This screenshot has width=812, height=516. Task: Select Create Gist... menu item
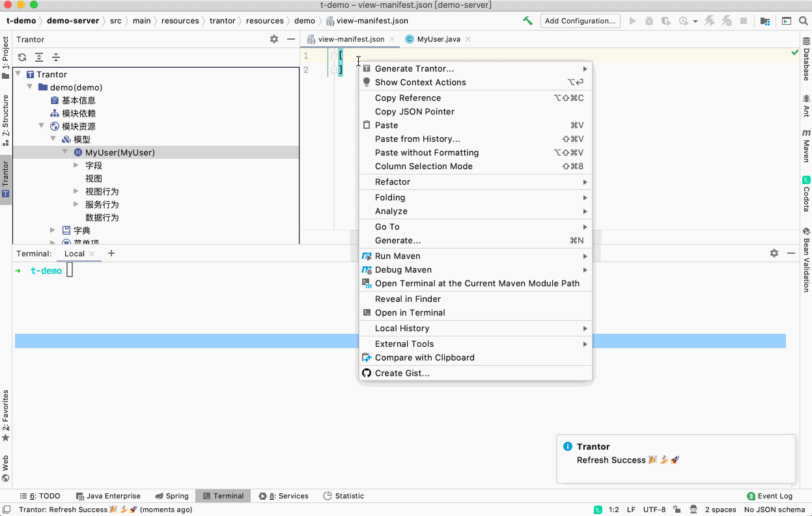(x=475, y=373)
